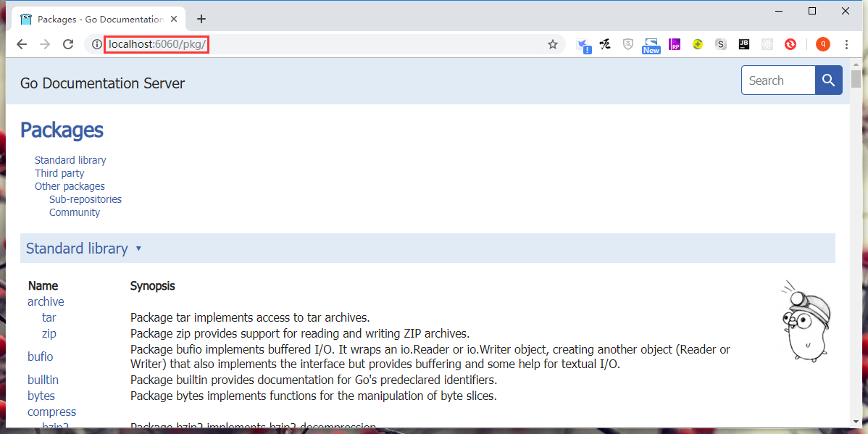Collapse the Standard library section triangle

(138, 249)
